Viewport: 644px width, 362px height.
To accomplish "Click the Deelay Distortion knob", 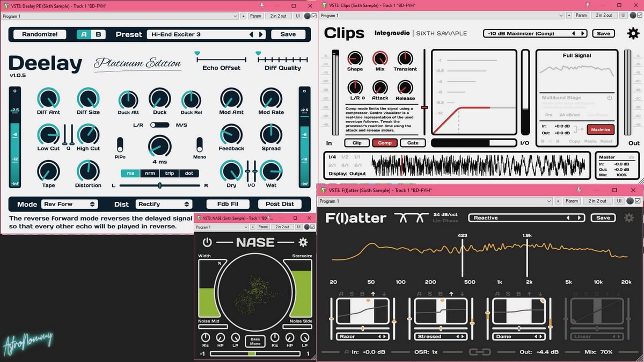I will 88,171.
